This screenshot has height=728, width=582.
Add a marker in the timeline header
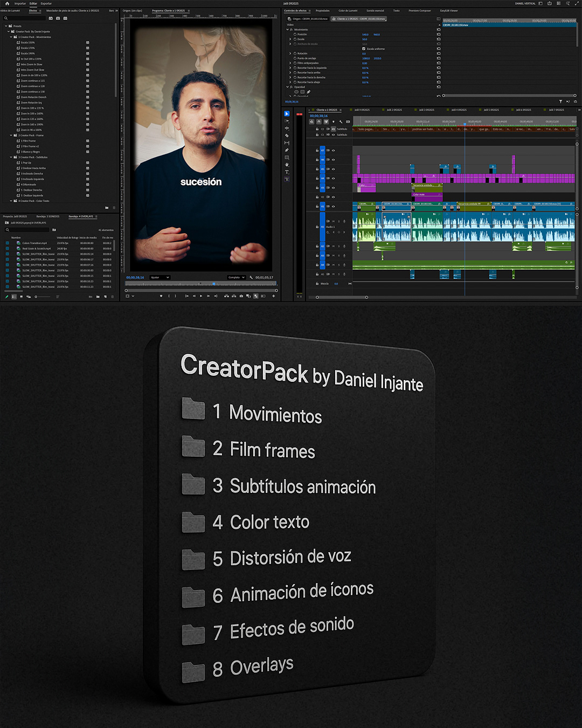click(333, 121)
